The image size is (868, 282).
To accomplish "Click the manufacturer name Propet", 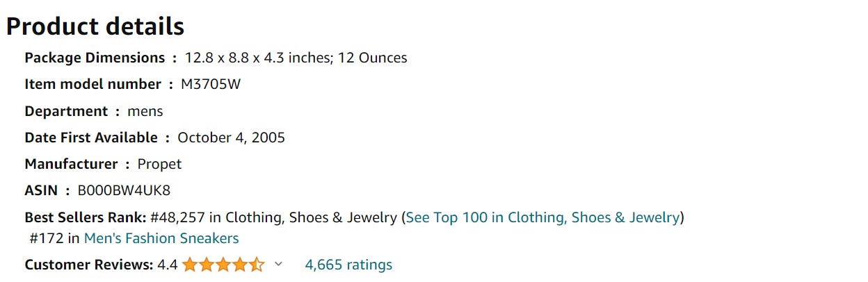I will click(159, 164).
